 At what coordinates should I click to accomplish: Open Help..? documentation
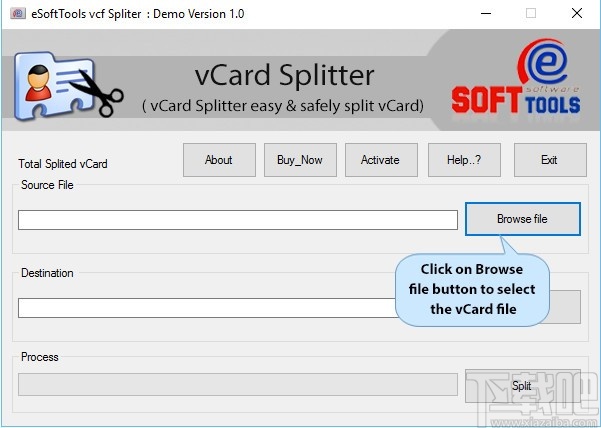coord(464,160)
